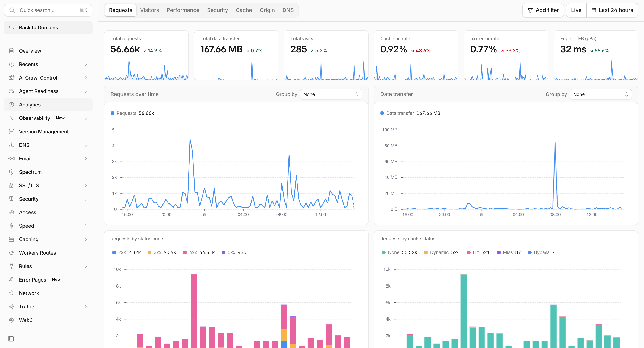Focus the Quick search field
The width and height of the screenshot is (644, 348).
coord(48,10)
